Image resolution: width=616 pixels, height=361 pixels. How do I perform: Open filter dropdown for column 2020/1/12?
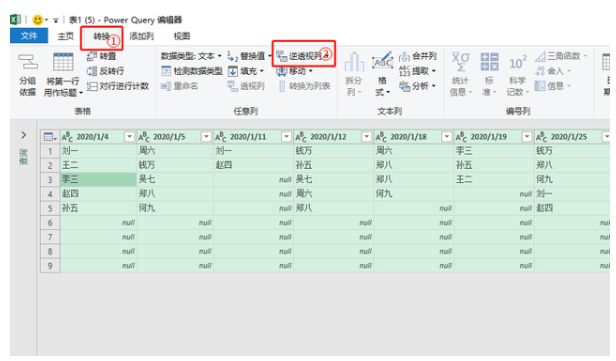(367, 137)
